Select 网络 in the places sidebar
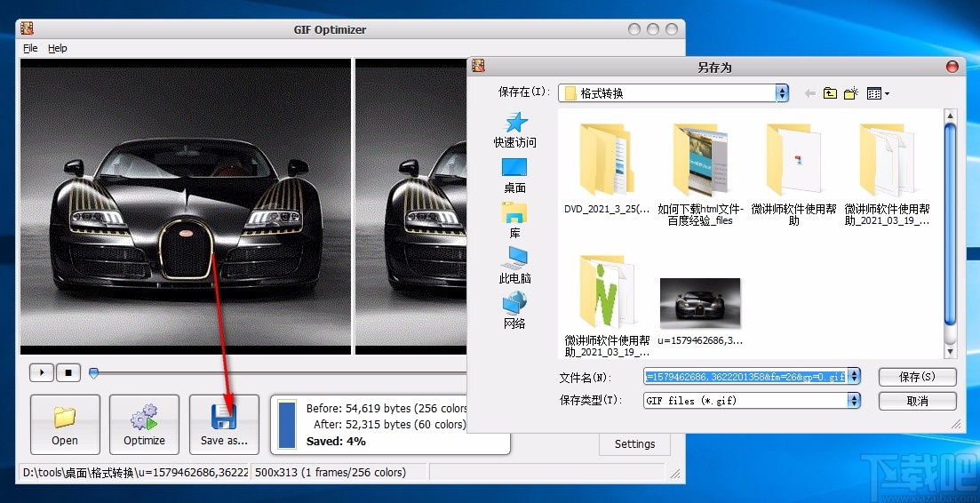980x503 pixels. (515, 310)
